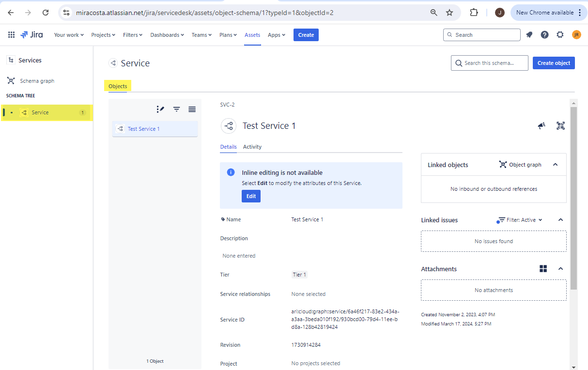This screenshot has height=370, width=588.
Task: Switch to the Activity tab
Action: pos(252,147)
